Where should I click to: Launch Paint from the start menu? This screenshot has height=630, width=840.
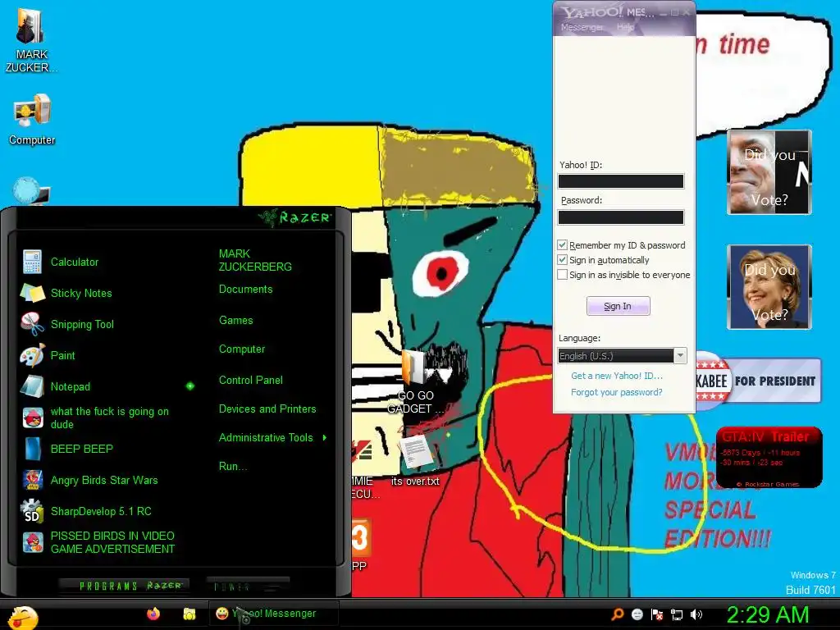coord(48,355)
